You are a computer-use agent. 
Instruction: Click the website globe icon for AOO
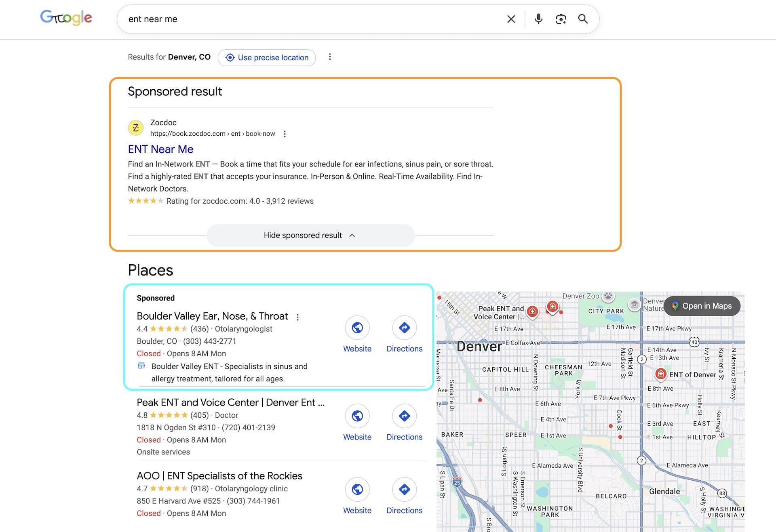pyautogui.click(x=357, y=489)
